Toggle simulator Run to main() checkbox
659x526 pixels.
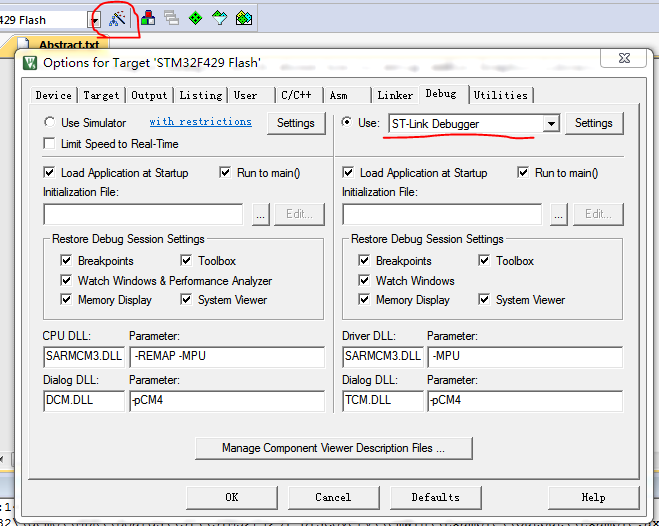point(225,172)
